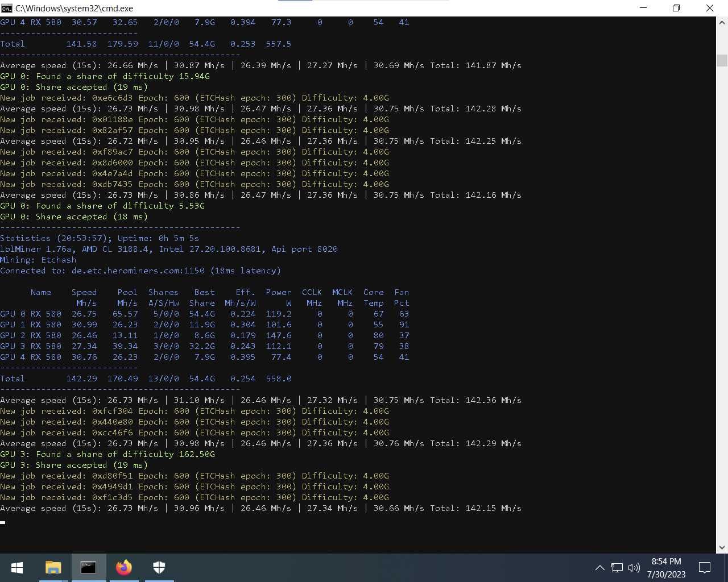728x582 pixels.
Task: Click the cmd.exe icon in title bar
Action: 7,9
